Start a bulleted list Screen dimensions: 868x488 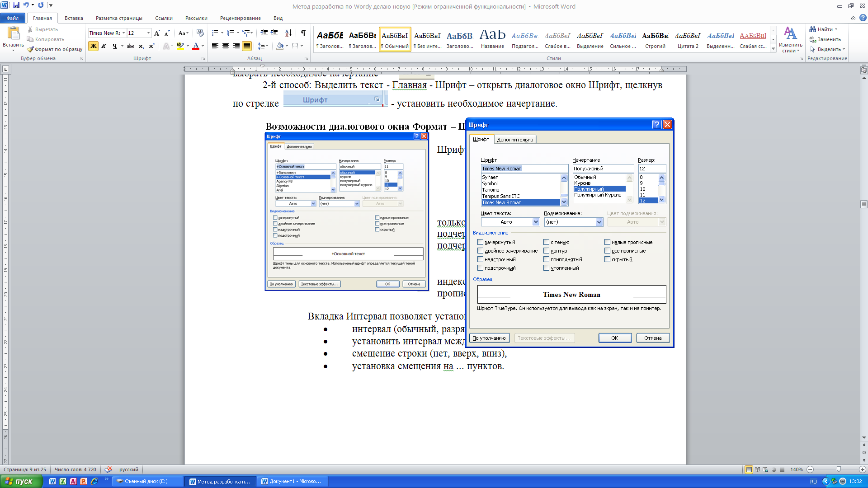coord(215,33)
